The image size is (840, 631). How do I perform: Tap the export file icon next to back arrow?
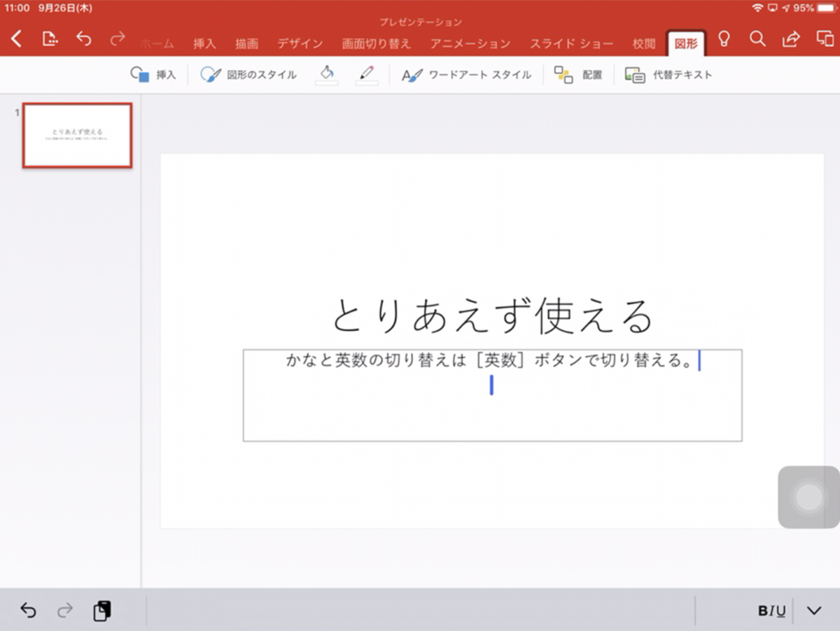[x=50, y=40]
